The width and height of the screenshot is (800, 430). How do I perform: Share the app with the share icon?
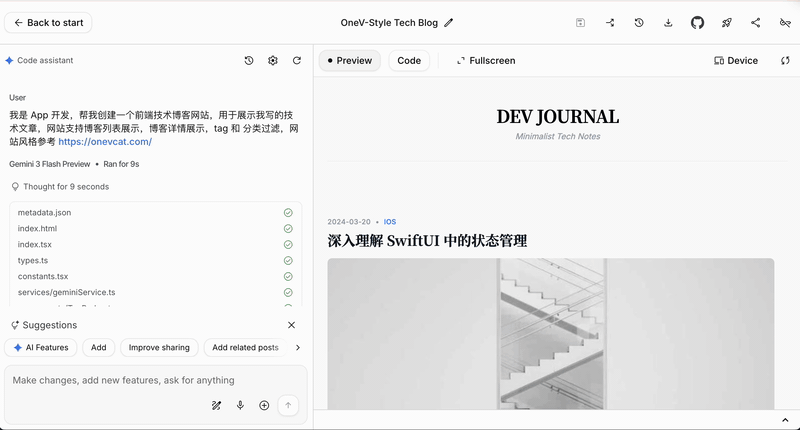tap(756, 22)
